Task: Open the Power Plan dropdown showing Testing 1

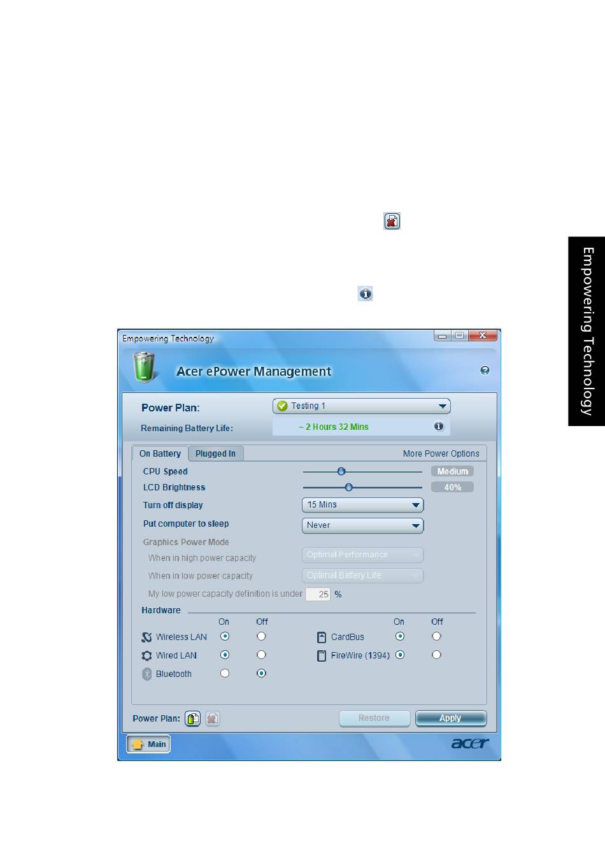Action: coord(362,406)
